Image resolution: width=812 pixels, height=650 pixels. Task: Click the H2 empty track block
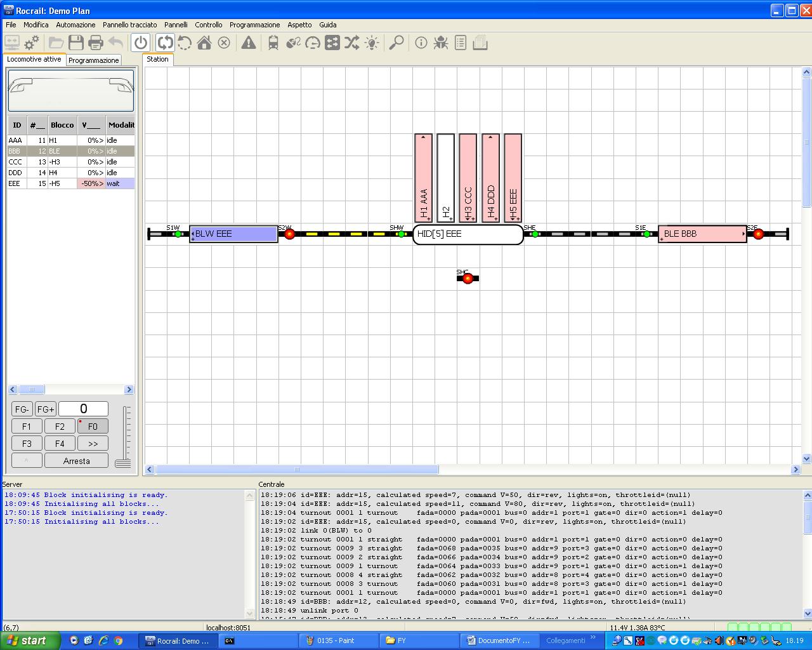pos(446,178)
